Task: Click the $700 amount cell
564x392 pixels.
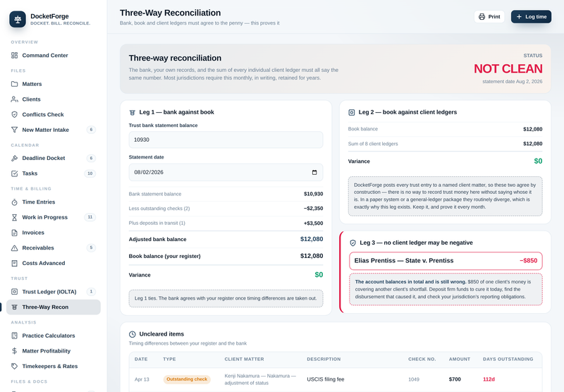Action: pyautogui.click(x=455, y=379)
